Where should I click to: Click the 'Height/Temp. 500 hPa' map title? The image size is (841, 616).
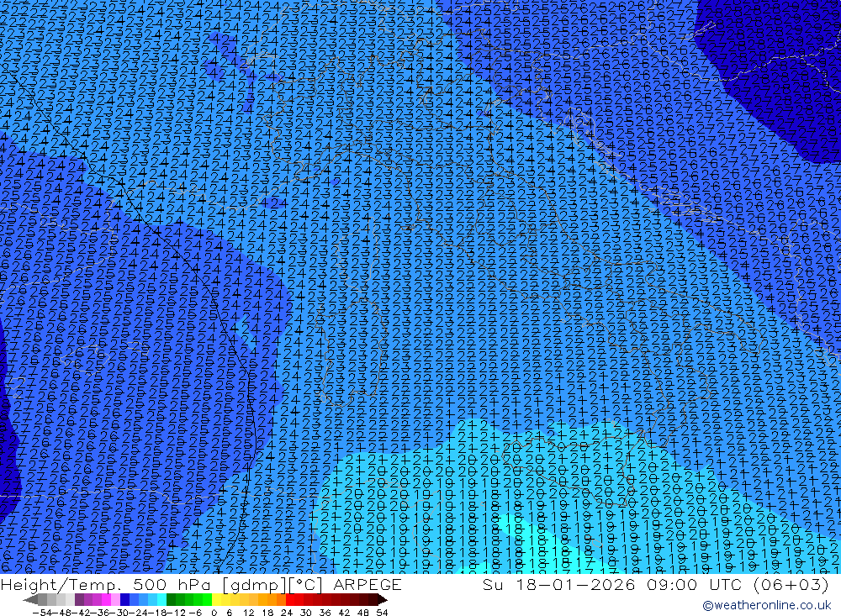click(x=105, y=584)
